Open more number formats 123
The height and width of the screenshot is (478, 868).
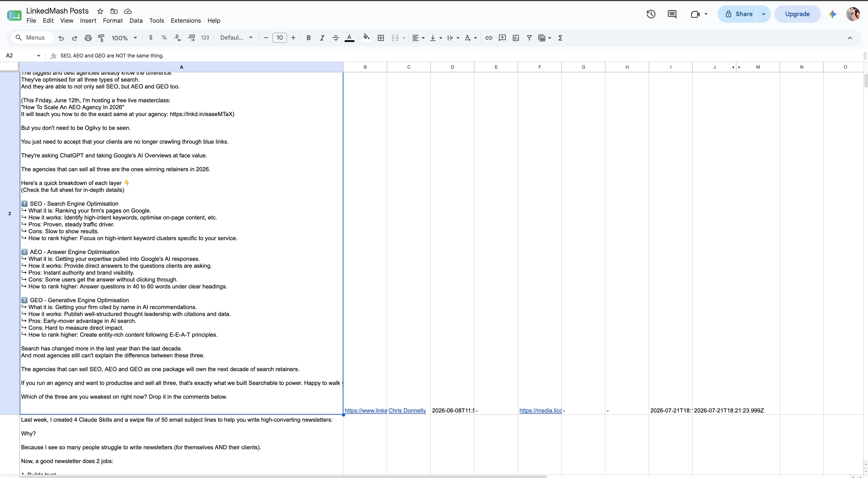pyautogui.click(x=205, y=38)
